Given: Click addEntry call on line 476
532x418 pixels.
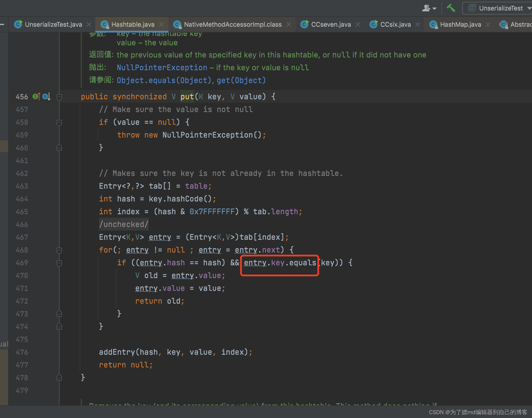Looking at the screenshot, I should click(x=117, y=352).
